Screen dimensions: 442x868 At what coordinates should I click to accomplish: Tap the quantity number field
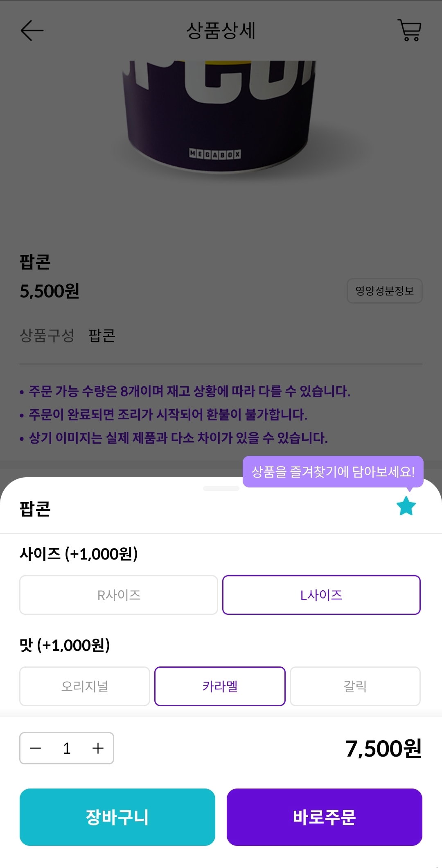point(67,748)
